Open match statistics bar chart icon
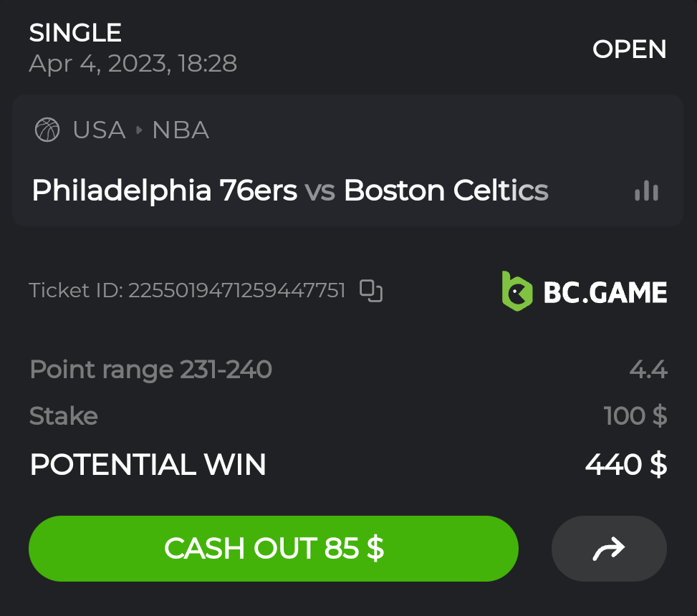 646,191
